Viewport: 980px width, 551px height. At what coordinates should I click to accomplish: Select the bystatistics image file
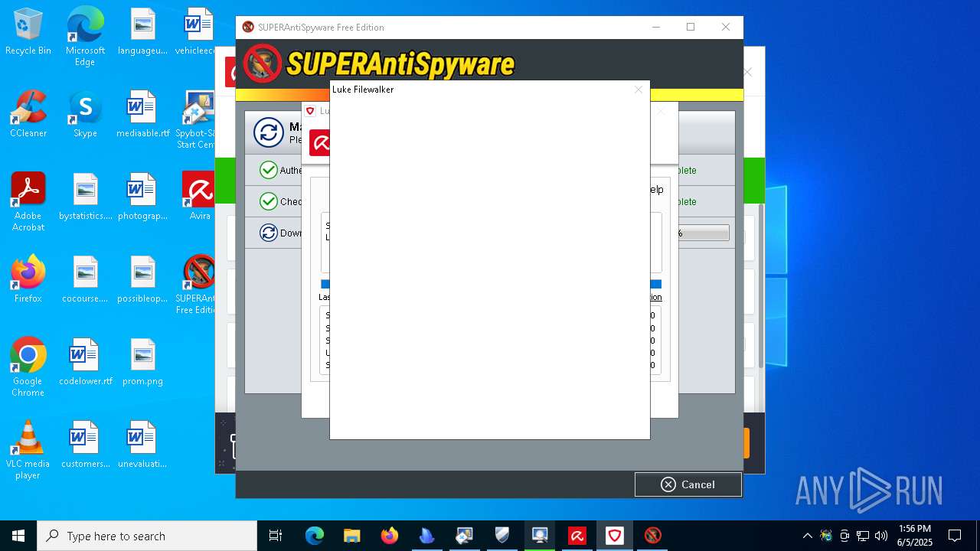(x=85, y=197)
